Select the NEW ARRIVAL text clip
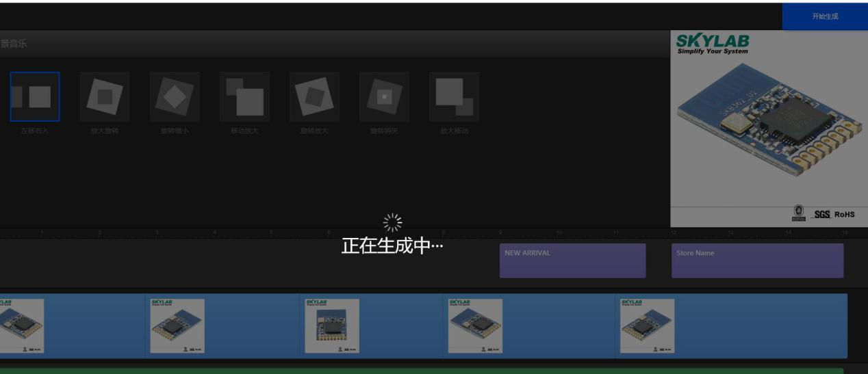 pyautogui.click(x=572, y=261)
